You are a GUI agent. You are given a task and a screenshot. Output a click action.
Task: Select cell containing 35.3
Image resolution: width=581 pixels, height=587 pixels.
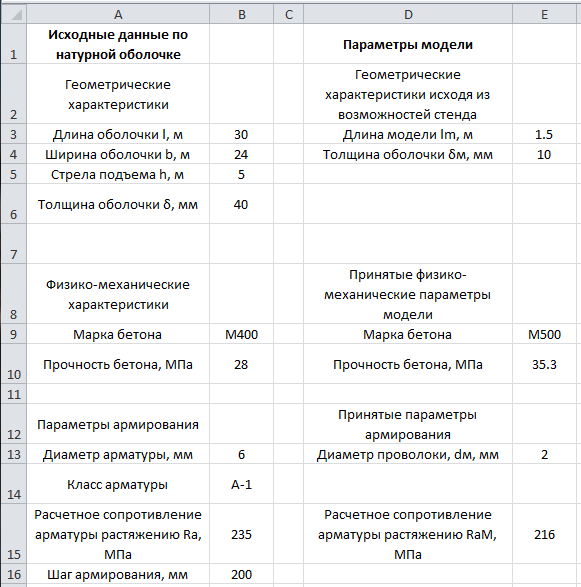point(544,364)
